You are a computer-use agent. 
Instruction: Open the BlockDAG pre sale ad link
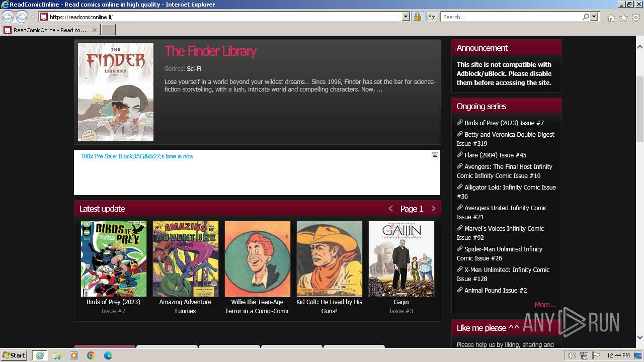pos(137,156)
